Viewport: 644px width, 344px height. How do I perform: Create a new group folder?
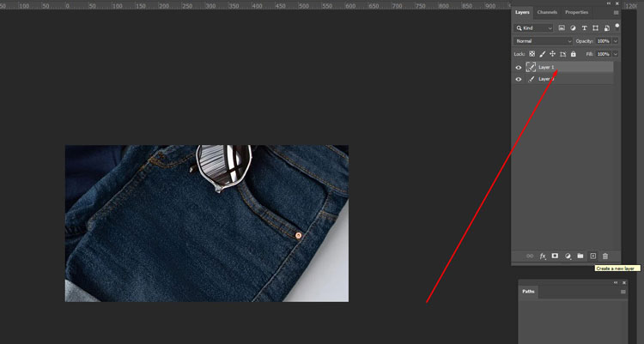[x=580, y=256]
